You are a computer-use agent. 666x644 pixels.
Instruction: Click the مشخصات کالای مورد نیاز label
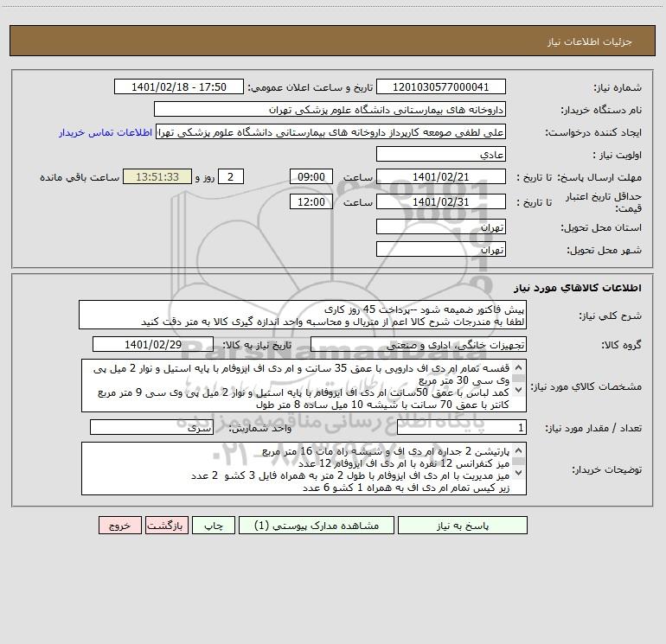[586, 386]
